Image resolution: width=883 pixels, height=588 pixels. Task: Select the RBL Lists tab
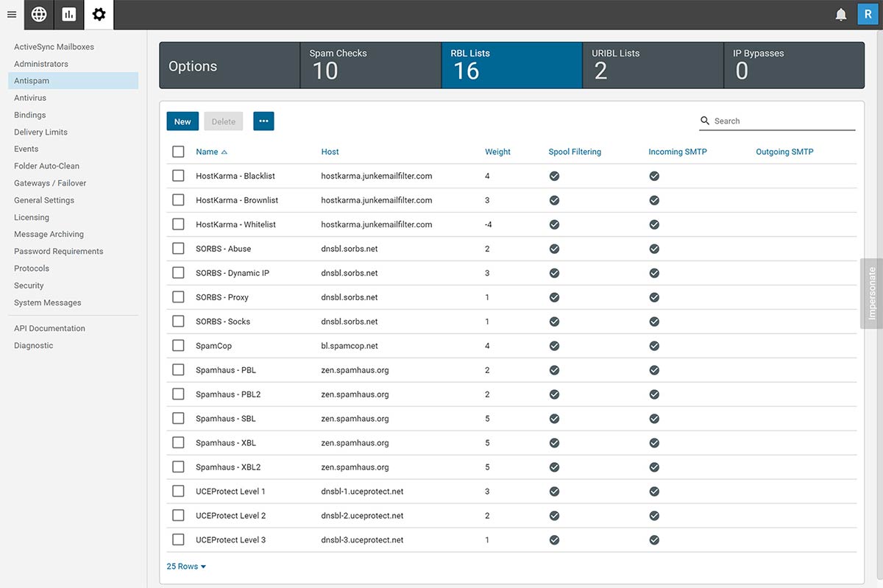(x=512, y=65)
